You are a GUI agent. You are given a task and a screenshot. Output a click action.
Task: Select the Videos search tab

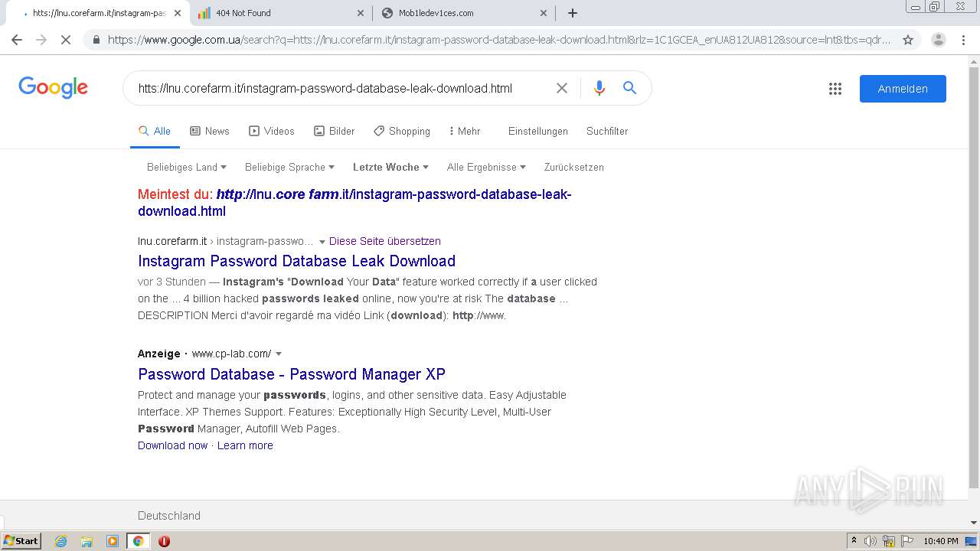(x=272, y=131)
